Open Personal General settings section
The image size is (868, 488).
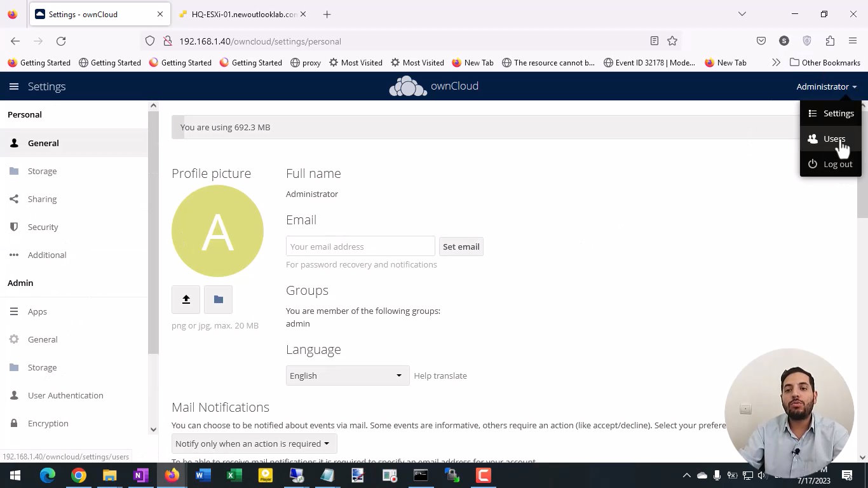tap(74, 143)
